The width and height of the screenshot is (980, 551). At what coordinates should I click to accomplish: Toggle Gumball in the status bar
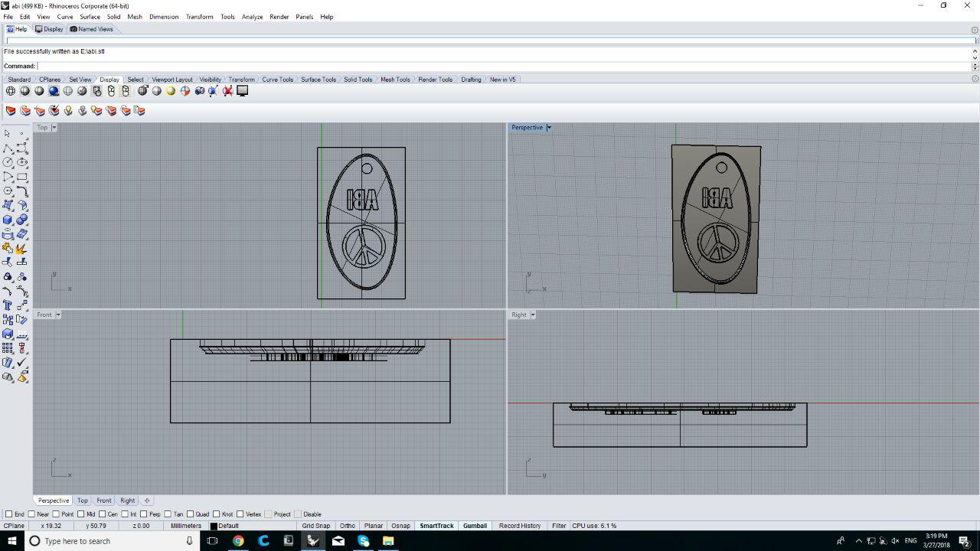[x=475, y=526]
